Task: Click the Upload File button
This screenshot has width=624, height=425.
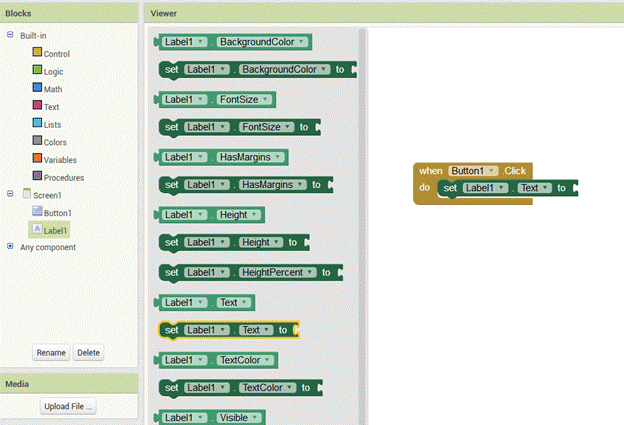Action: pyautogui.click(x=68, y=406)
